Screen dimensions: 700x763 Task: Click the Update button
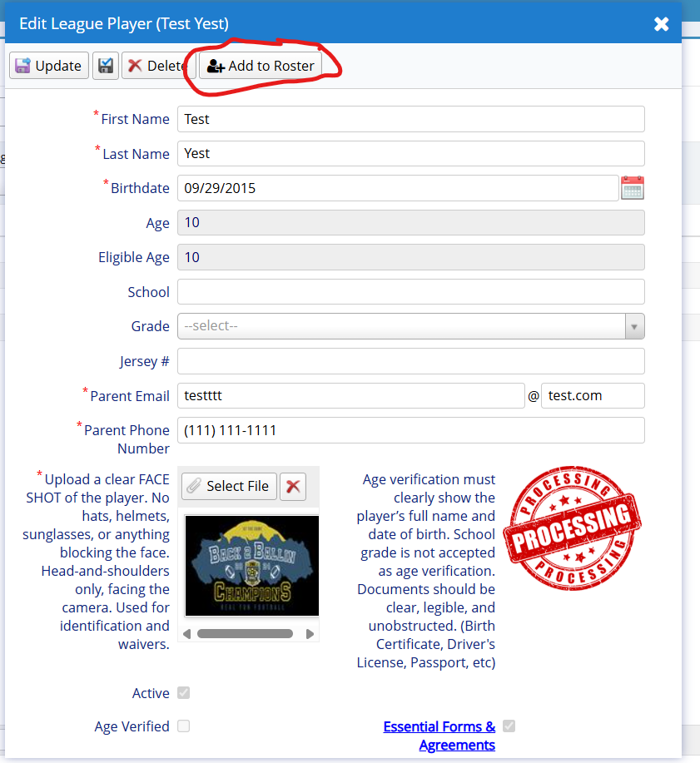49,66
